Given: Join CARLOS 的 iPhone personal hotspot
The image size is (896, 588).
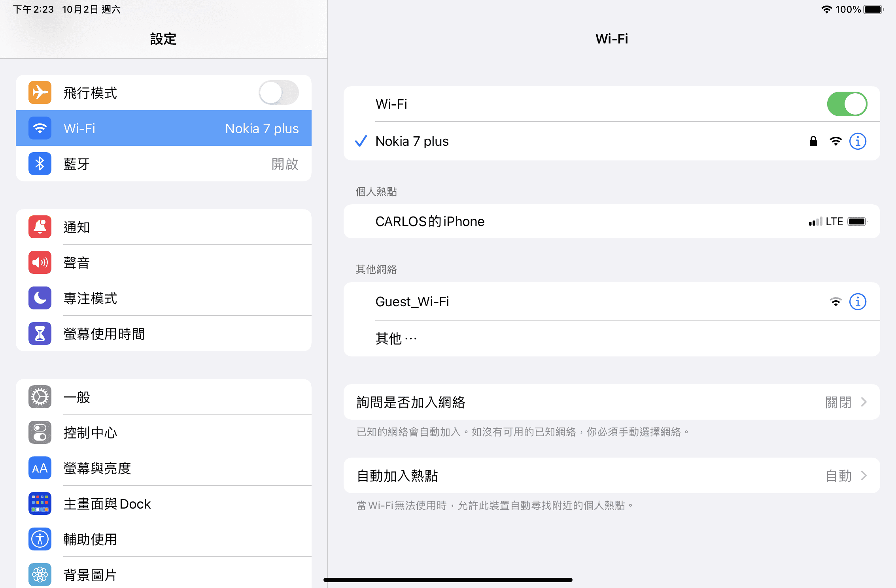Looking at the screenshot, I should 612,221.
